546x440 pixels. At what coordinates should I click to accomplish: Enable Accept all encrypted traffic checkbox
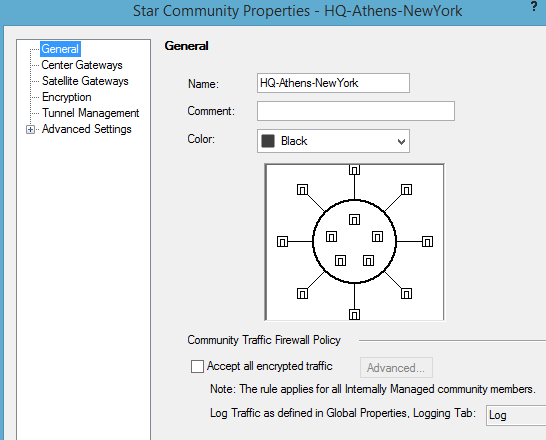(x=197, y=366)
